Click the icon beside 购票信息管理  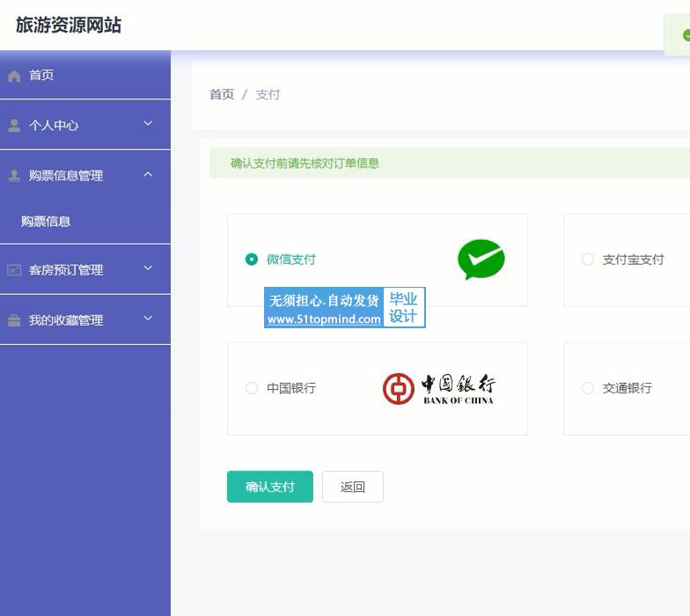[14, 176]
